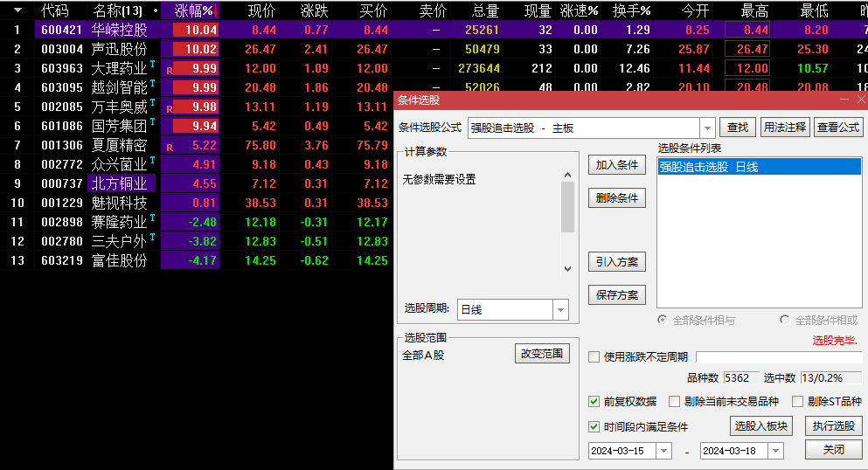Minimize the 条件选股 dialog

[x=844, y=100]
